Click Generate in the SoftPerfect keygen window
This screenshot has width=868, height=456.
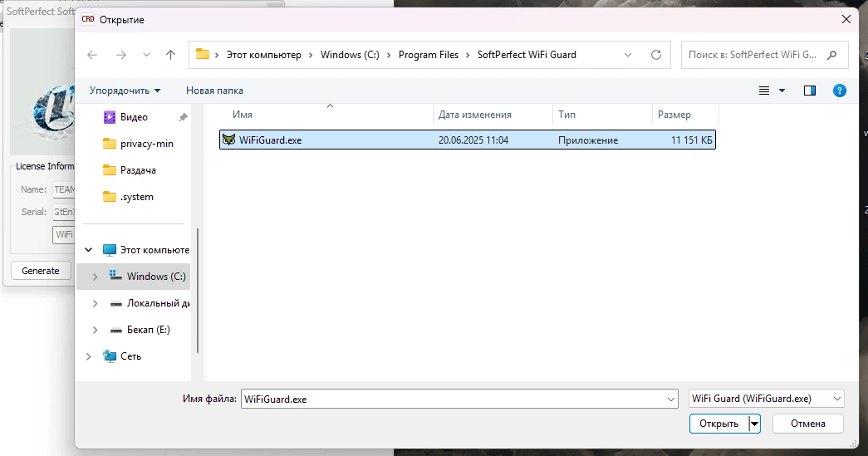[x=41, y=271]
